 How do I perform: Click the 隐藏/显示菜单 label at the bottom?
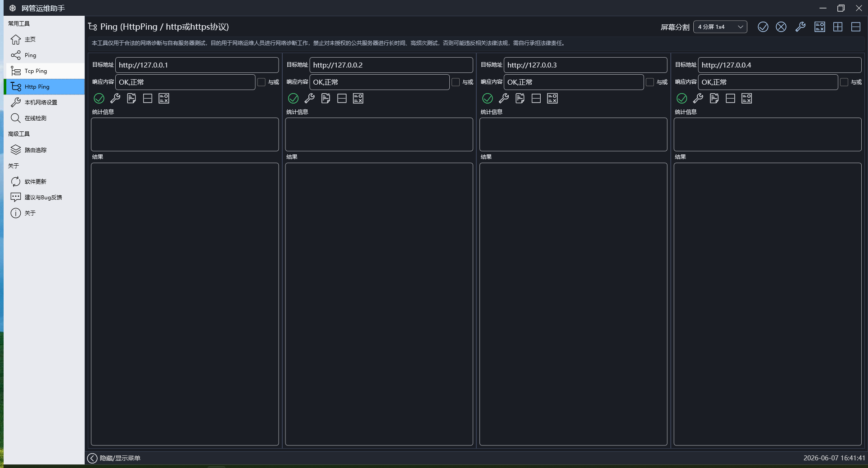click(120, 458)
